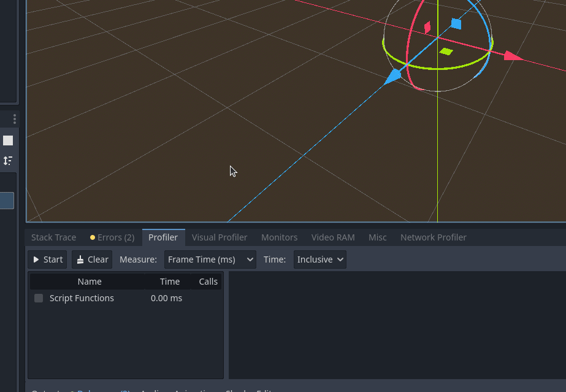Open the Network Profiler tab

point(434,237)
